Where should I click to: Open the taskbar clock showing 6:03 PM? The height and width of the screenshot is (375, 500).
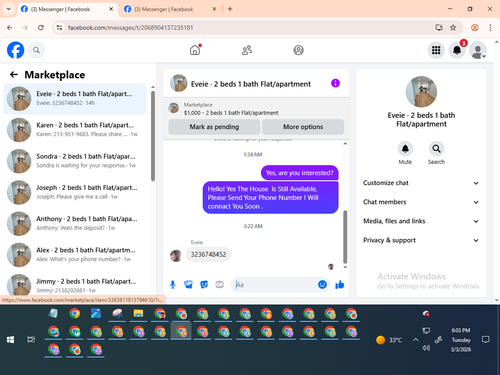click(461, 340)
